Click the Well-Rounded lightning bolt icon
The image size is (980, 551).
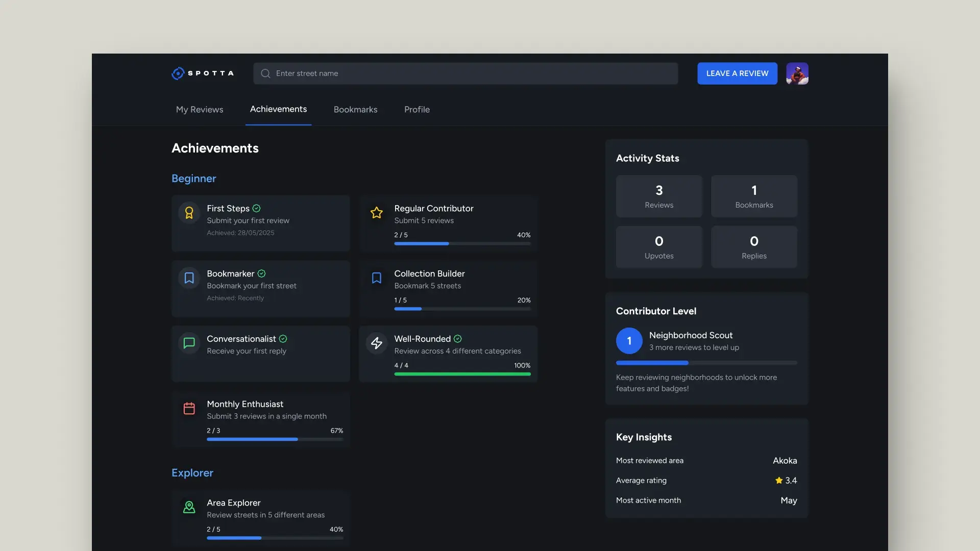(x=377, y=343)
